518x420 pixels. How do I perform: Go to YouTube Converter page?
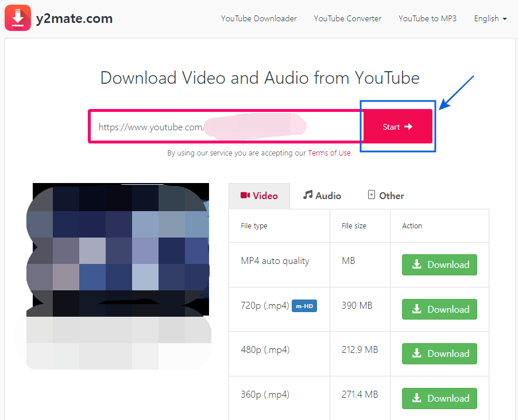[347, 18]
